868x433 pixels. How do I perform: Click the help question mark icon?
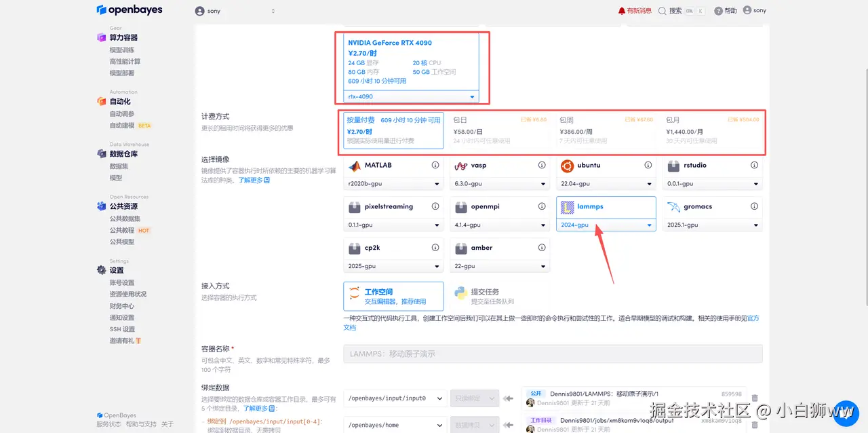point(718,11)
